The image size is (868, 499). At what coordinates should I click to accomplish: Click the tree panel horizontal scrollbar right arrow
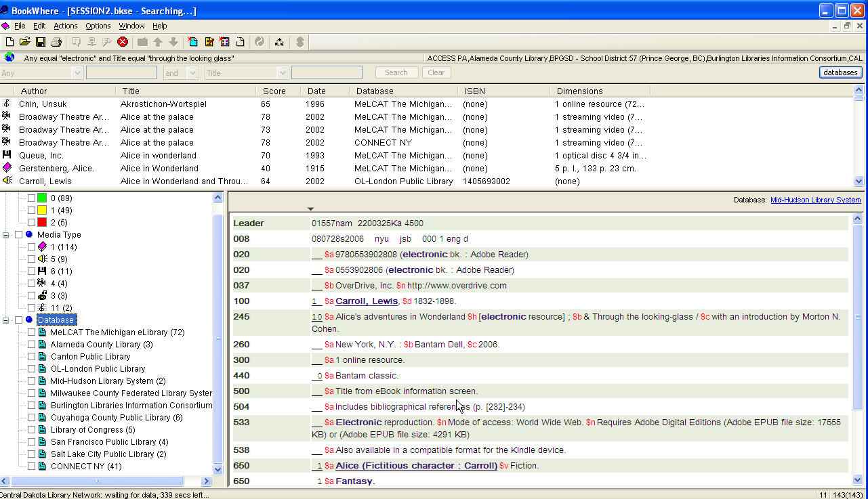207,481
